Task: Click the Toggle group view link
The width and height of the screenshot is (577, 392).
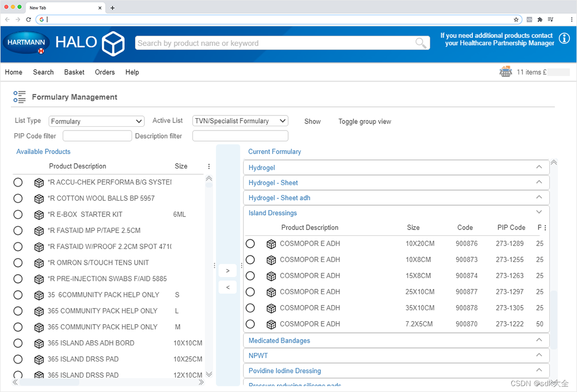Action: tap(364, 121)
